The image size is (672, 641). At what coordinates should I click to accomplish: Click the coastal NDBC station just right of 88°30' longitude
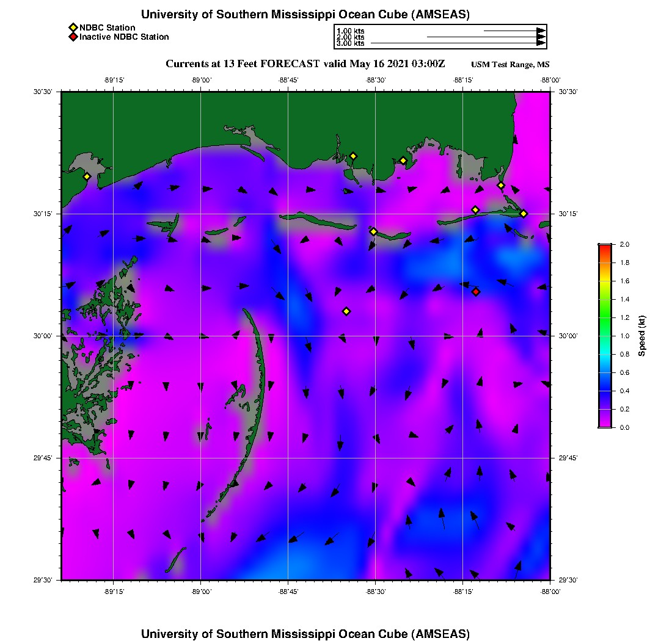point(403,161)
